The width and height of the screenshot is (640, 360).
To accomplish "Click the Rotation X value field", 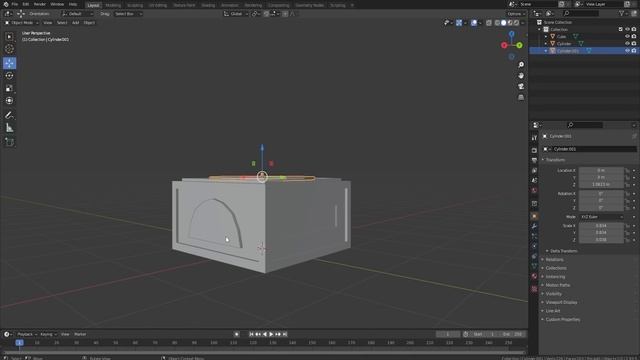I will (x=601, y=193).
